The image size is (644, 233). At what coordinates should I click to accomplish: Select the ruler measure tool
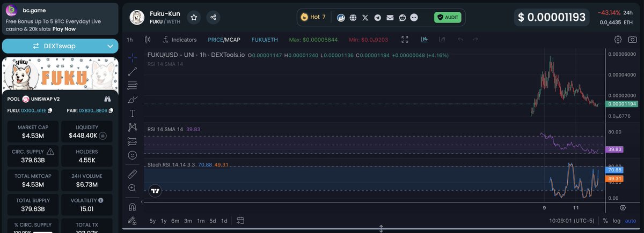coord(133,174)
